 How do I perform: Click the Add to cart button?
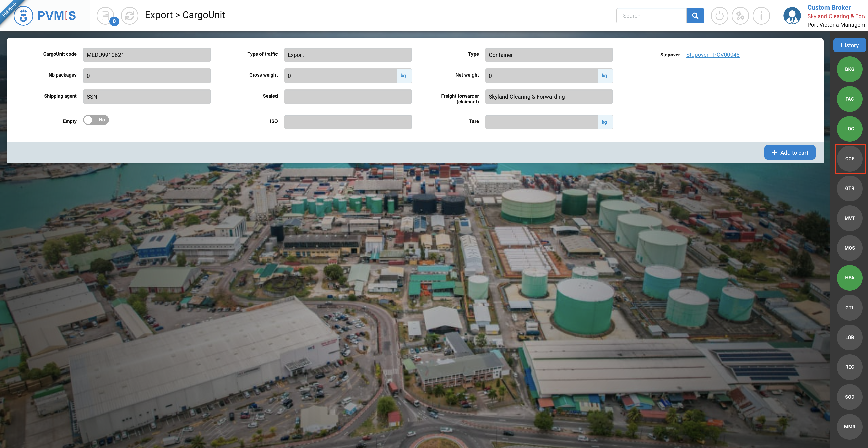point(790,152)
